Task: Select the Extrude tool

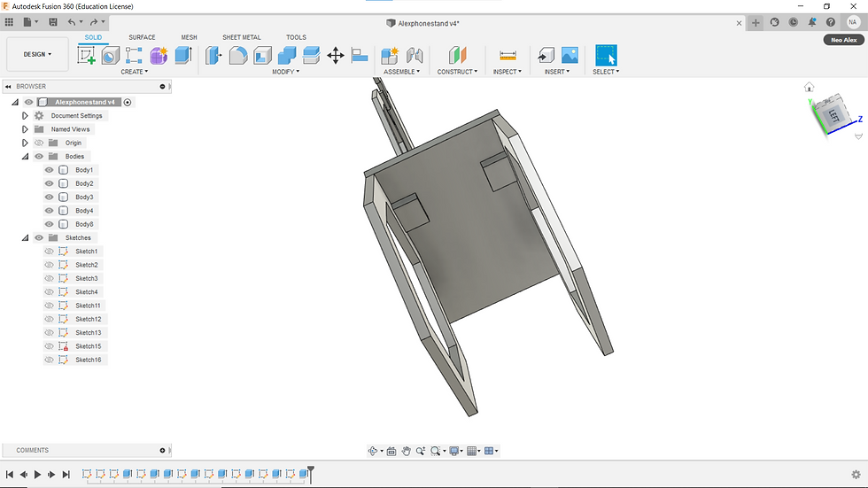Action: [x=183, y=55]
